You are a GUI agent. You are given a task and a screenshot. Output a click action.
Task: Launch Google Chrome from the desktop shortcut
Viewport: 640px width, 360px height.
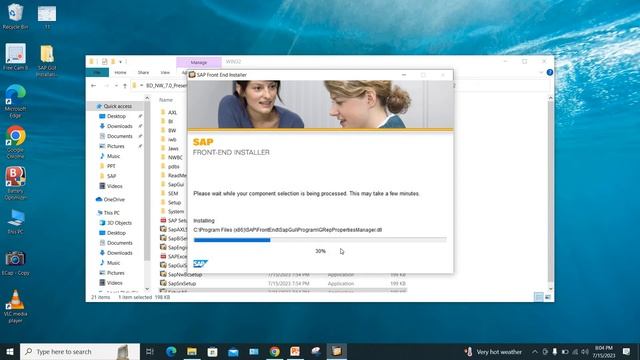point(15,142)
